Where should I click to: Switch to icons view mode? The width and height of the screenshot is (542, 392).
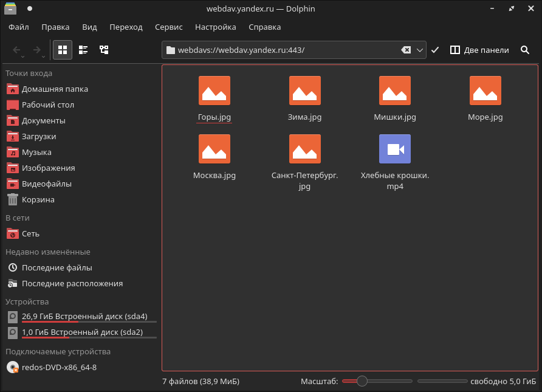click(x=62, y=50)
